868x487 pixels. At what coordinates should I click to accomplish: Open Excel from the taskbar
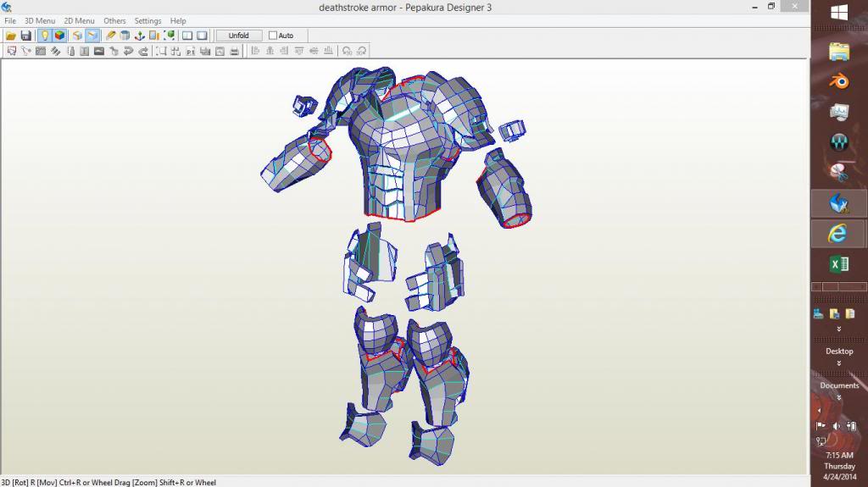839,264
